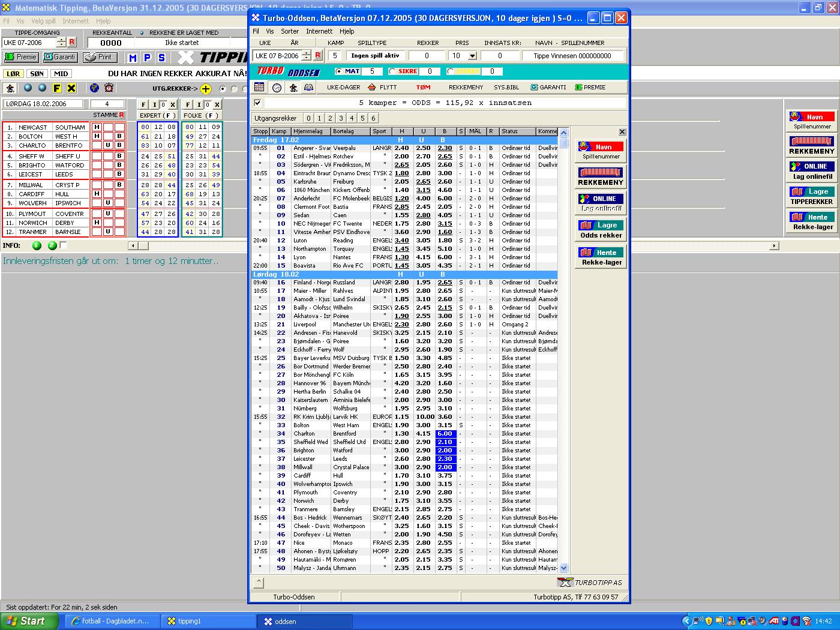Click the green 2 info indicator
Image resolution: width=840 pixels, height=630 pixels.
[x=52, y=245]
